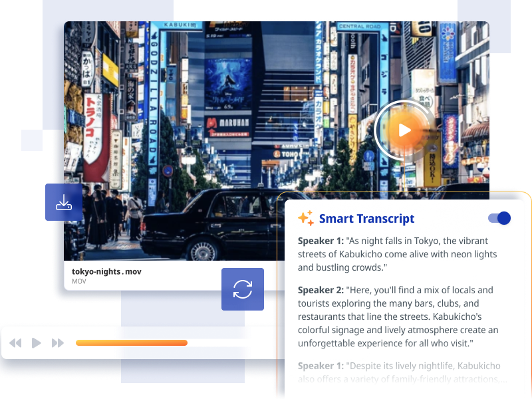Click the Smart Transcript sparkle icon
This screenshot has height=399, width=532.
click(x=306, y=219)
